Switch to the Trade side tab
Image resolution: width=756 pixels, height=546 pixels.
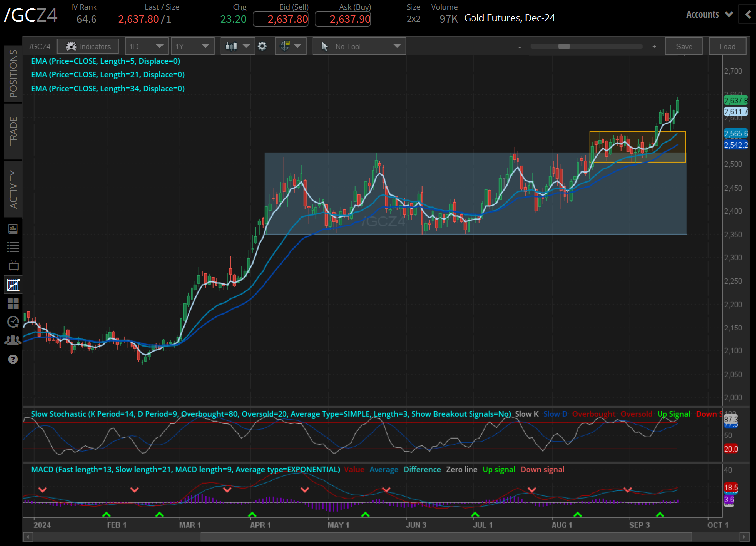tap(13, 131)
